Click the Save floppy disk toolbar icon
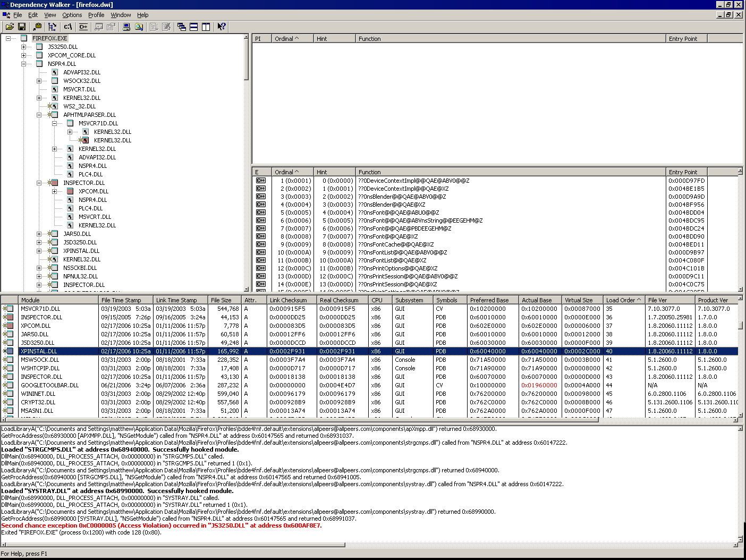This screenshot has height=560, width=746. [x=22, y=27]
